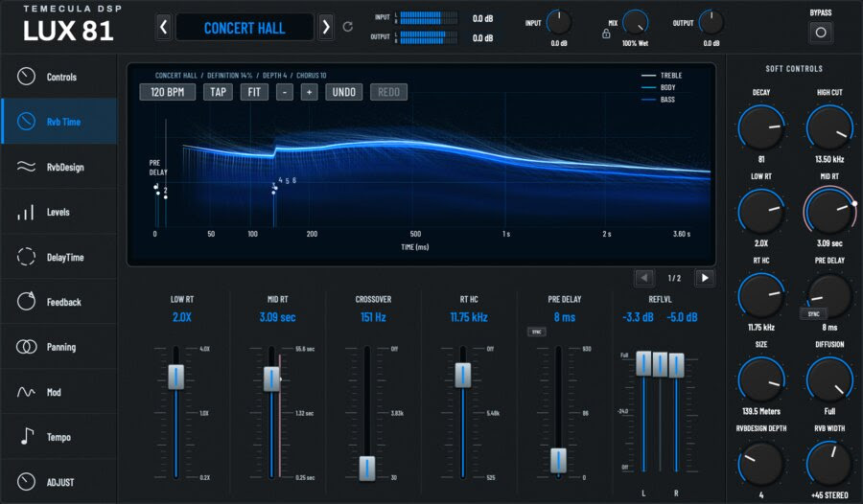Toggle the BYPASS button
863x504 pixels.
coord(821,32)
